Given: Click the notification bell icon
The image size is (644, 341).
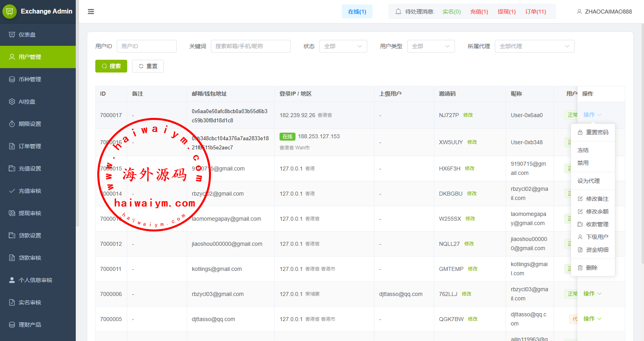Looking at the screenshot, I should [x=398, y=12].
